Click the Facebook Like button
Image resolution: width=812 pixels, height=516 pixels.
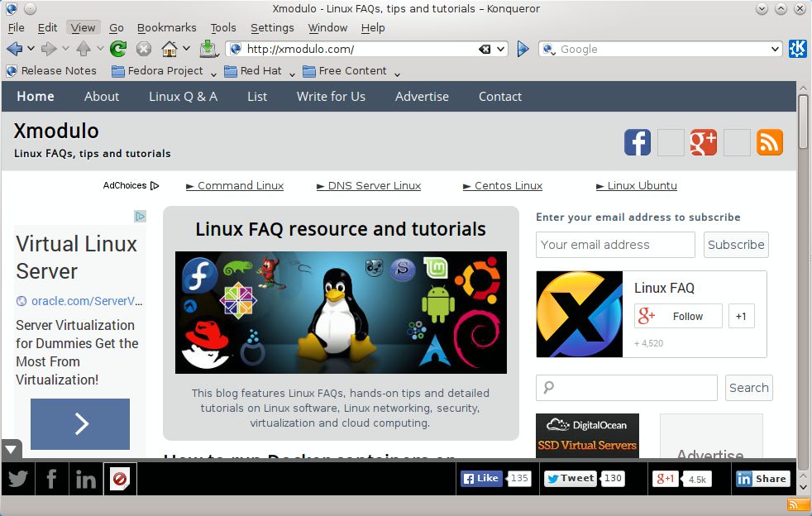[481, 479]
